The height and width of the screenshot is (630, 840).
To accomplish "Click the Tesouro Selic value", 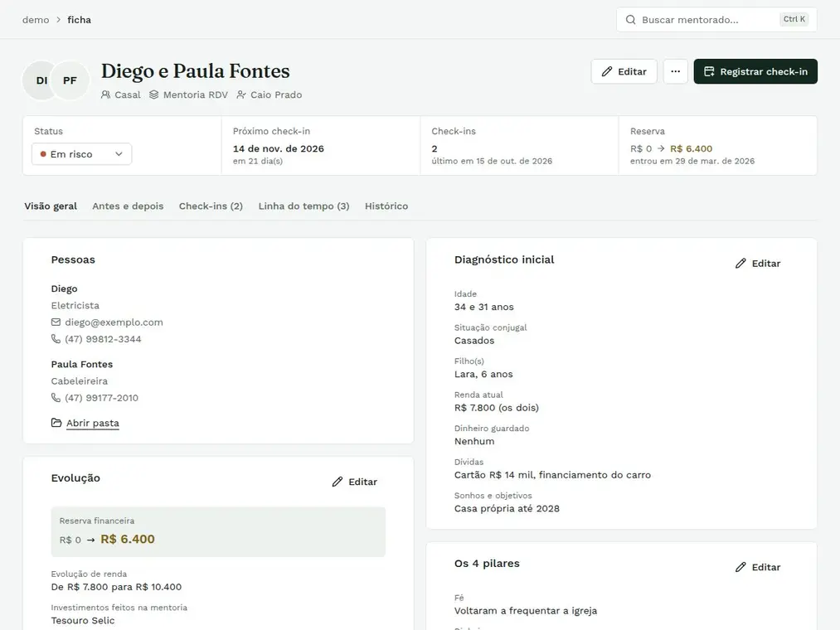I will [x=83, y=621].
